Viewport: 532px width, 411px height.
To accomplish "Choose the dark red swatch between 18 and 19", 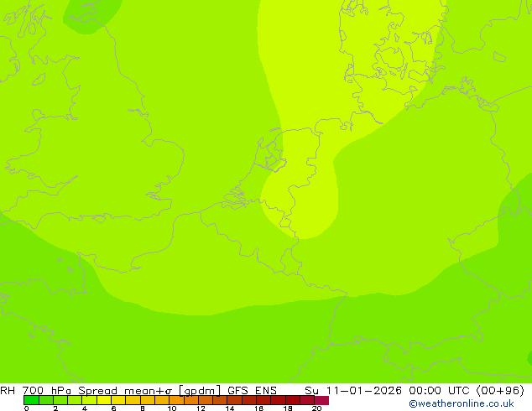I will pos(293,400).
